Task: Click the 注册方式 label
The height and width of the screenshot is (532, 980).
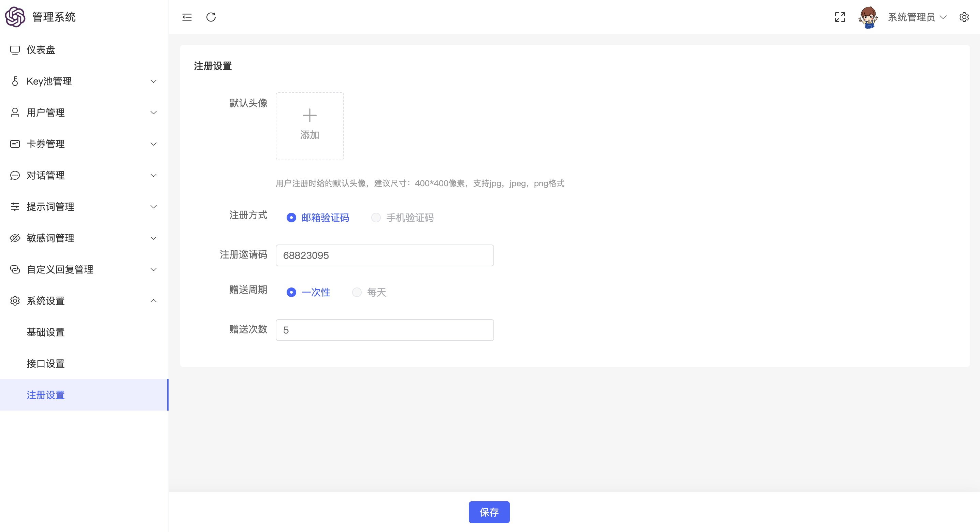Action: [x=248, y=215]
